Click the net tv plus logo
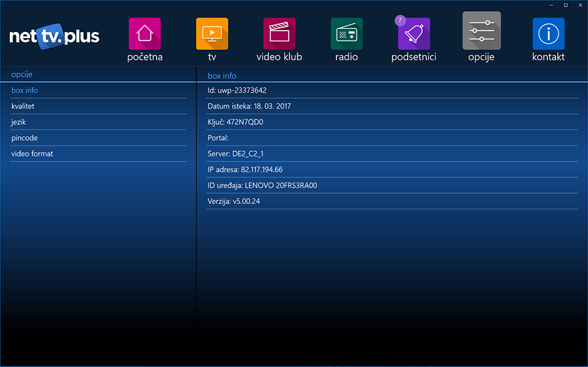This screenshot has width=588, height=367. tap(54, 37)
